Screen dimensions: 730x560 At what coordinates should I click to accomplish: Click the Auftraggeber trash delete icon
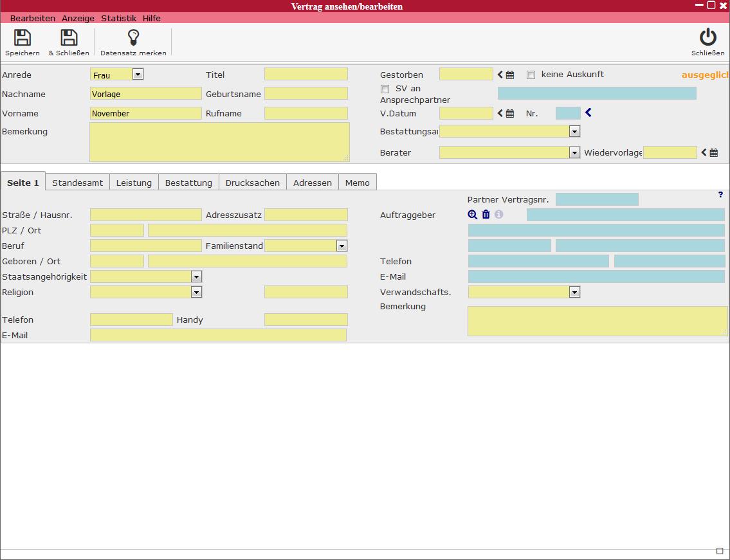486,215
